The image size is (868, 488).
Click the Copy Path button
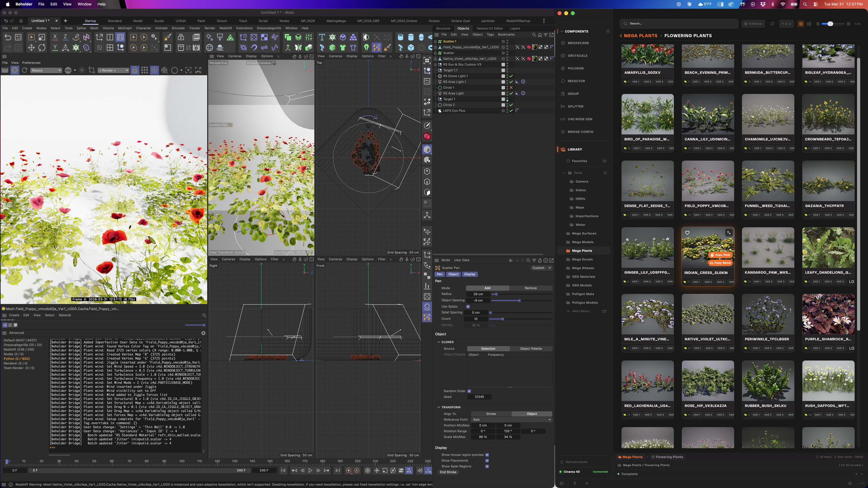[721, 255]
